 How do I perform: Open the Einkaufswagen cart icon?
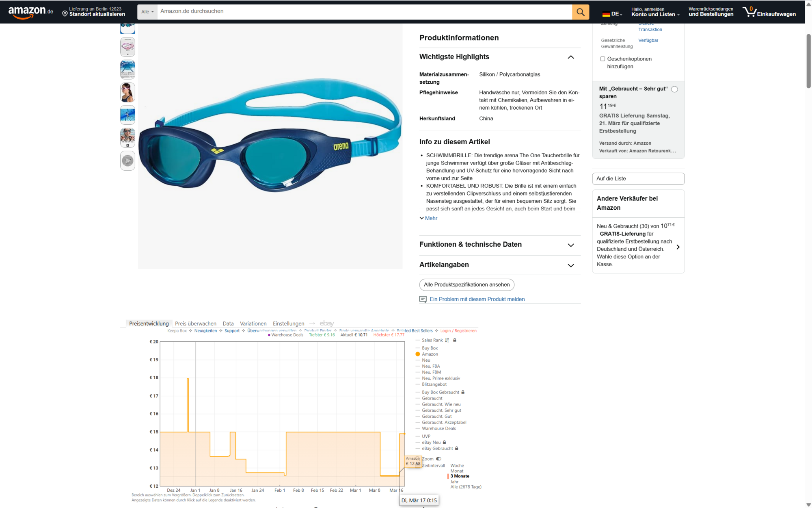(749, 11)
